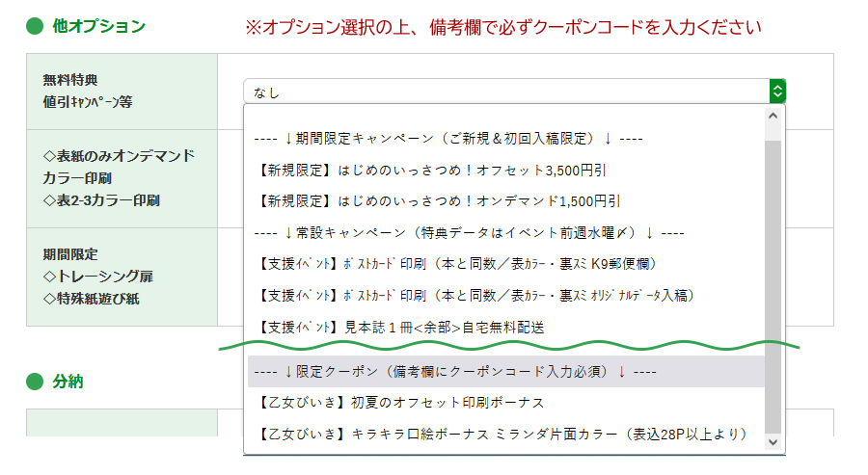
Task: Click the 表紙のみオンデマンドカラー印刷 label
Action: click(x=119, y=167)
